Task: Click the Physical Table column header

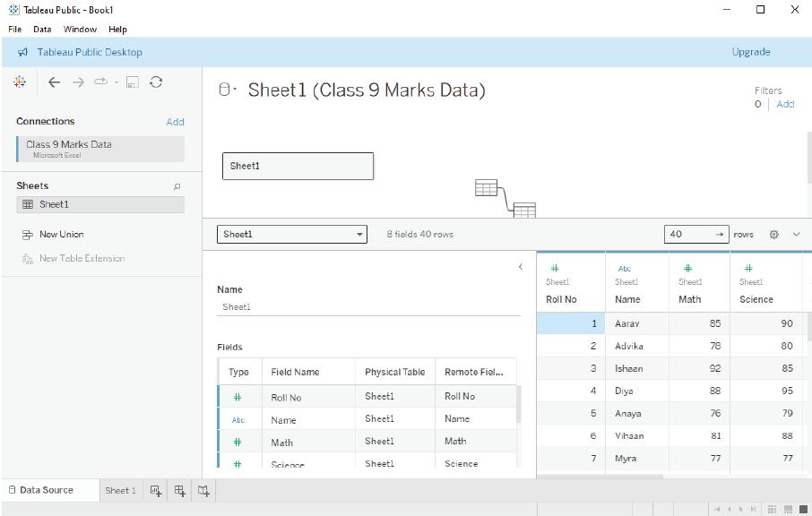Action: pos(394,372)
